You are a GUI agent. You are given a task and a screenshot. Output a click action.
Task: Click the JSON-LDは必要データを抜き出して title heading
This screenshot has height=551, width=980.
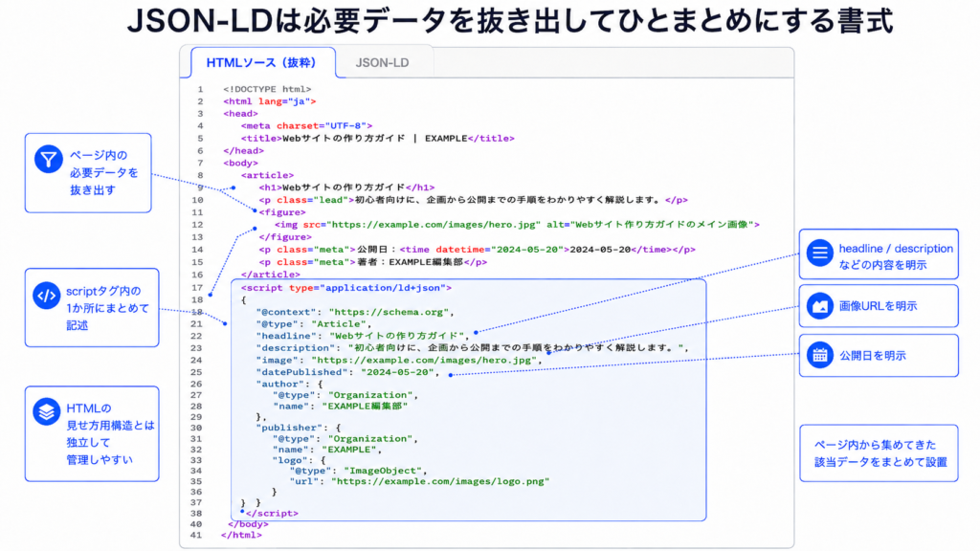pos(510,21)
